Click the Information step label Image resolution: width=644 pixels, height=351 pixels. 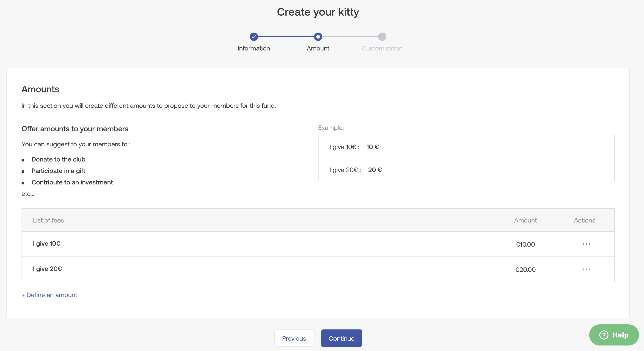254,48
